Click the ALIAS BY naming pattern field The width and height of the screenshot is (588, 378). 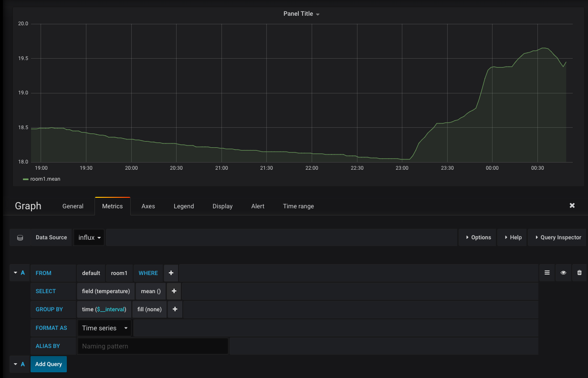coord(152,346)
